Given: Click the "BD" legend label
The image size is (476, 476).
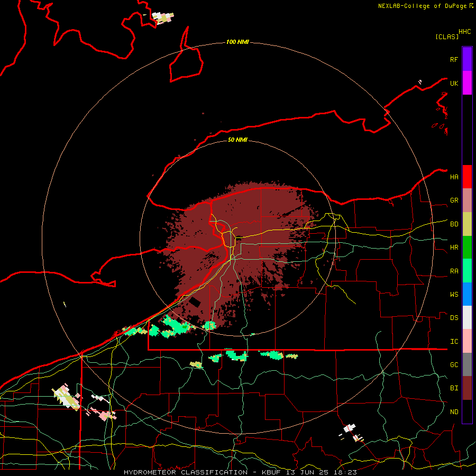Looking at the screenshot, I should tap(454, 224).
